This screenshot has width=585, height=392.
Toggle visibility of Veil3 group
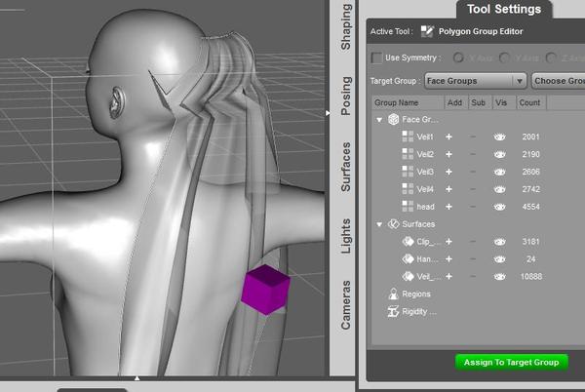tap(499, 172)
